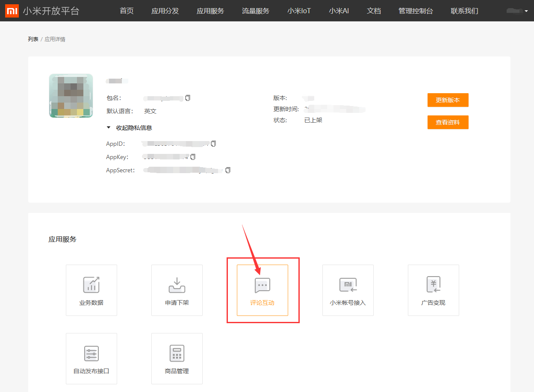Open the account dropdown in top bar
Screen dimensions: 534x392
pyautogui.click(x=517, y=11)
